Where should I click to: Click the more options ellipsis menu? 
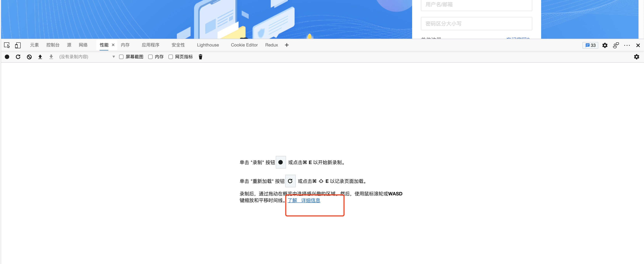tap(627, 45)
